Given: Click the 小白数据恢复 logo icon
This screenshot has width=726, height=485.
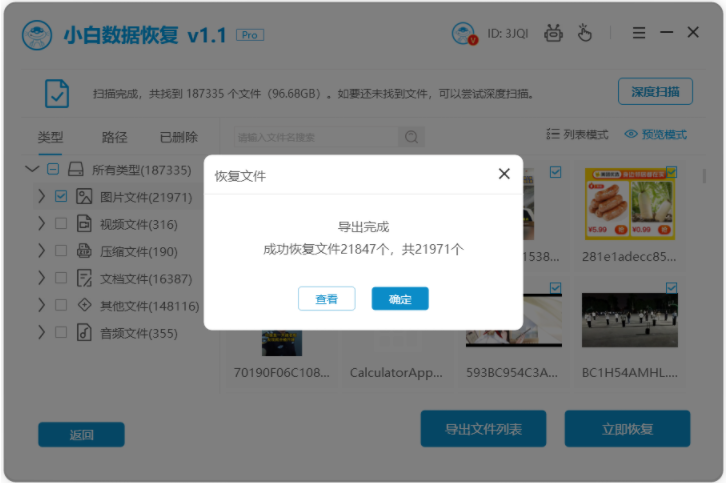Looking at the screenshot, I should (x=37, y=35).
